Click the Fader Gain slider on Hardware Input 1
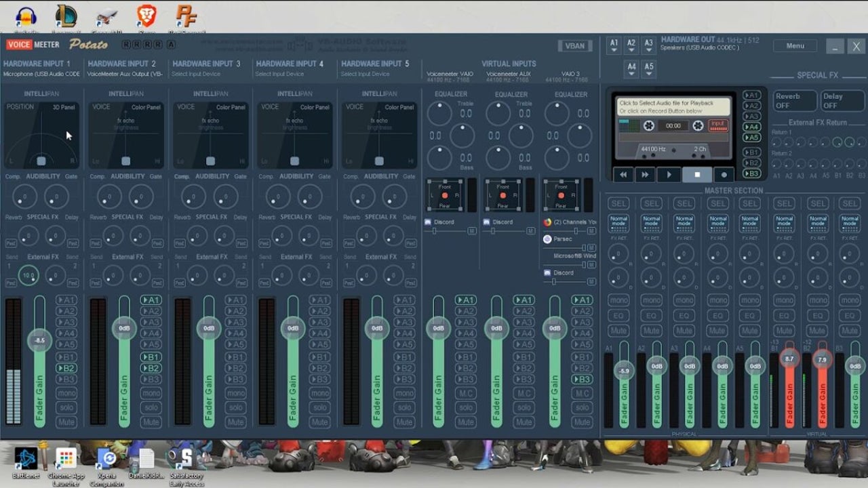868x488 pixels. coord(39,339)
